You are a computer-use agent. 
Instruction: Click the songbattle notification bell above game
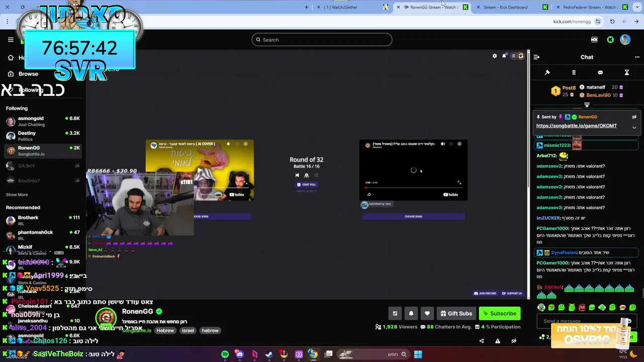[504, 56]
